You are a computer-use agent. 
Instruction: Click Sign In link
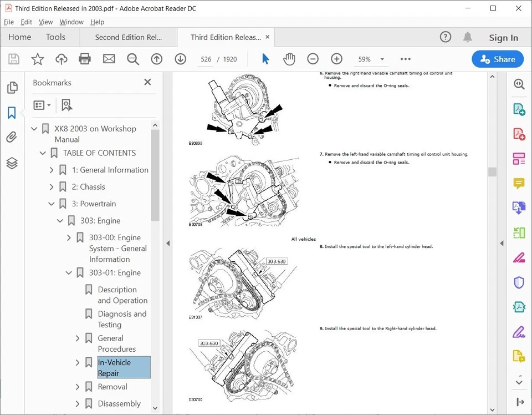(x=503, y=38)
